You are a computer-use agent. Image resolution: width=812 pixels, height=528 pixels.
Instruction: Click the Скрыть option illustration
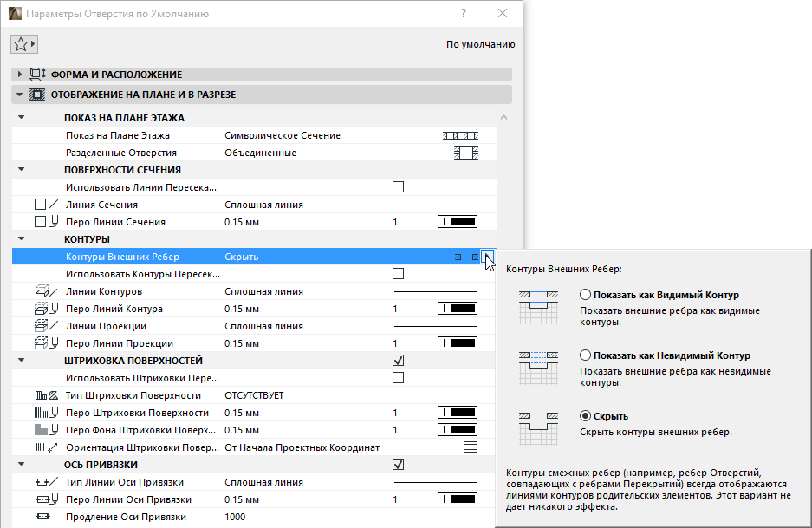[538, 428]
